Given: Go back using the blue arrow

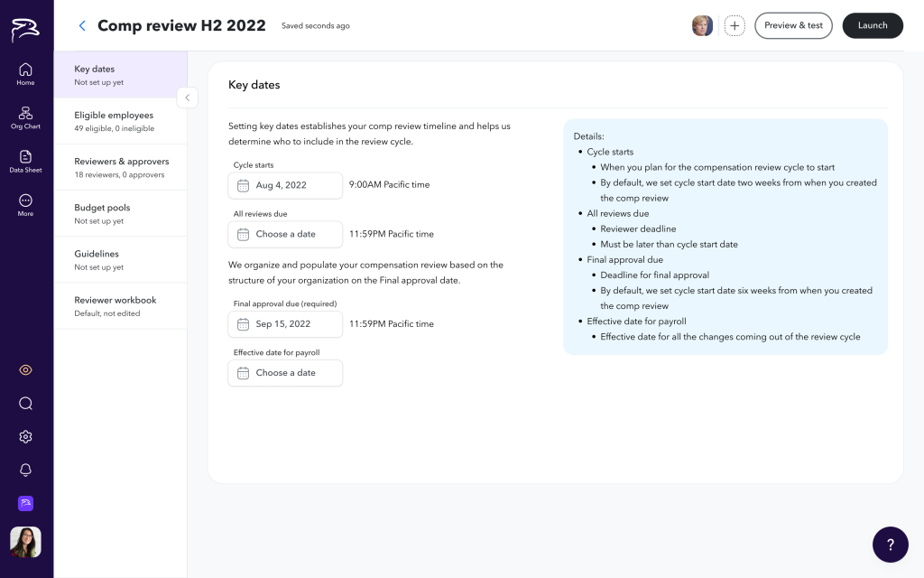Looking at the screenshot, I should pyautogui.click(x=82, y=26).
